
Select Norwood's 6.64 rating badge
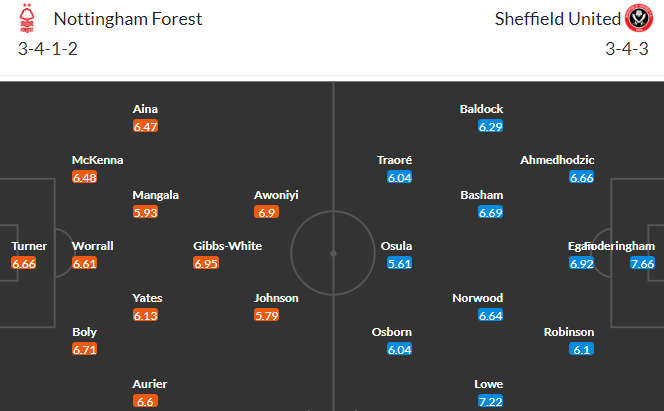click(x=490, y=315)
